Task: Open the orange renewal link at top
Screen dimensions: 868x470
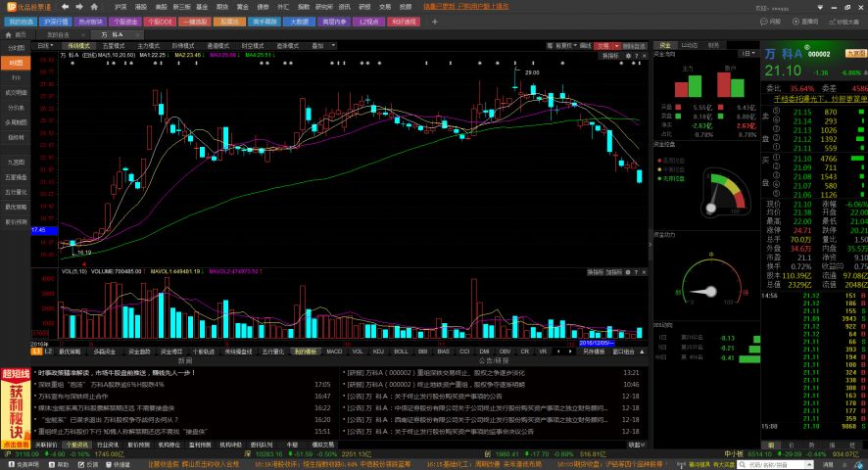Action: (466, 7)
